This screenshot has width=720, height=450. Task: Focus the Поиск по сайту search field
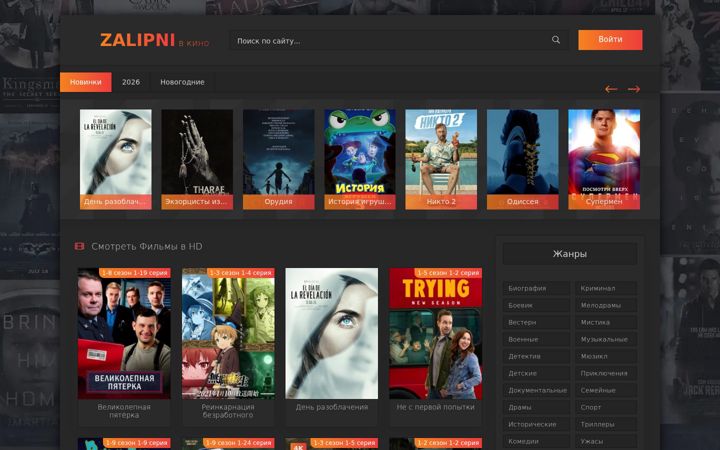click(399, 40)
